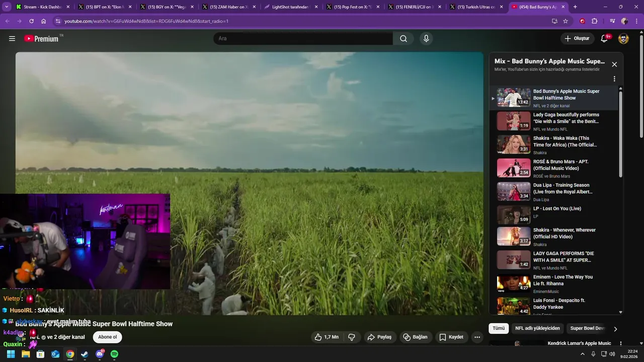Open a new browser tab

point(575,7)
